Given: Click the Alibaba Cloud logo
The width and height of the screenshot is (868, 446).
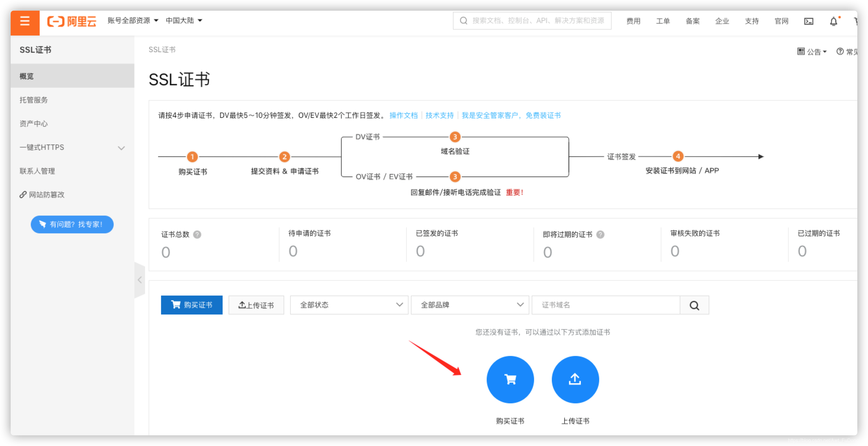Looking at the screenshot, I should 71,21.
